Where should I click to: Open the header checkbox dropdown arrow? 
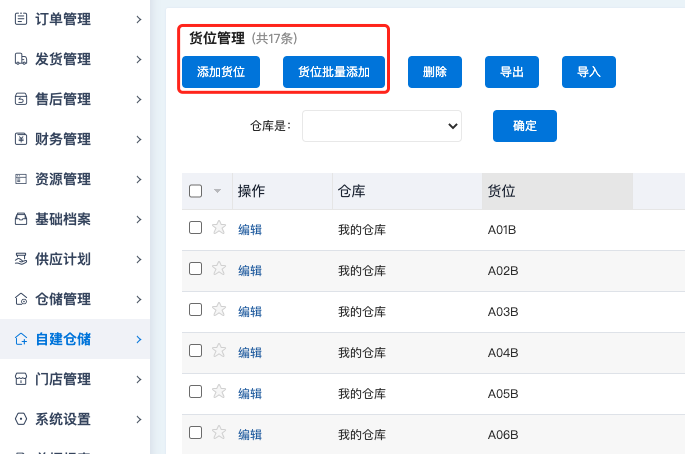coord(217,191)
